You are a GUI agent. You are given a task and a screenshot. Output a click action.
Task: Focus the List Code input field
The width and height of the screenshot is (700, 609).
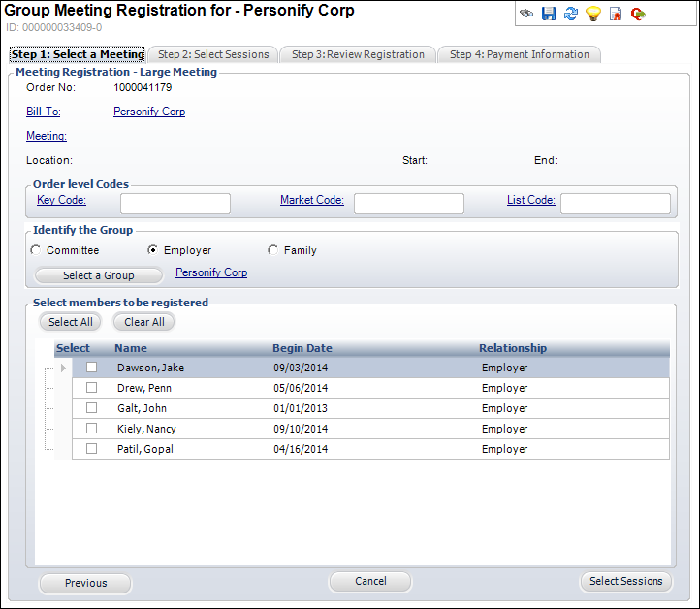[616, 204]
